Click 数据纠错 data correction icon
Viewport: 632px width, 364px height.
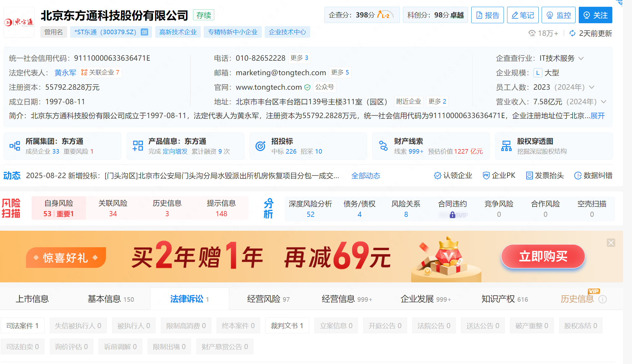(578, 176)
